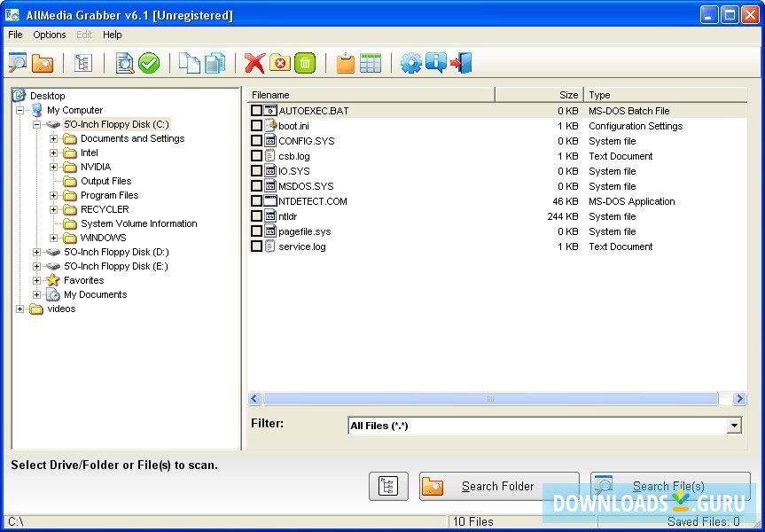Check the MSDOS.SYS checkbox

coord(257,186)
